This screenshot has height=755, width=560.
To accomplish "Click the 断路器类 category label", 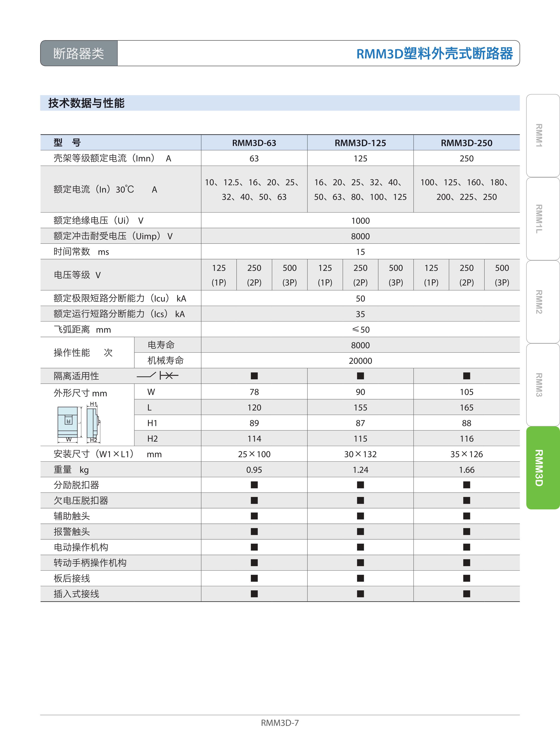I will pos(79,53).
